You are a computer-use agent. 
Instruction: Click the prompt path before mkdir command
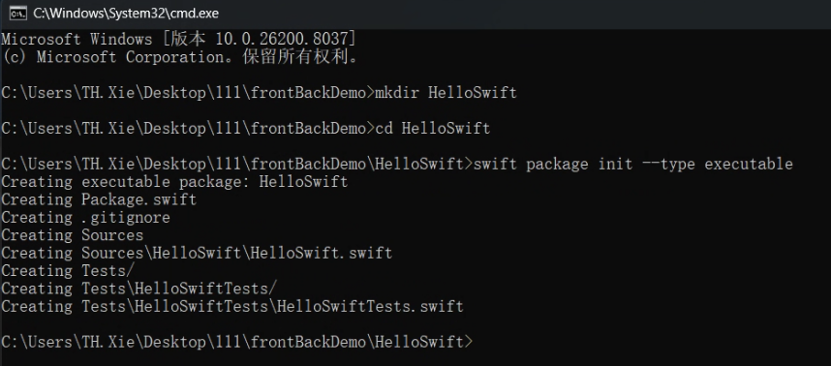point(188,93)
